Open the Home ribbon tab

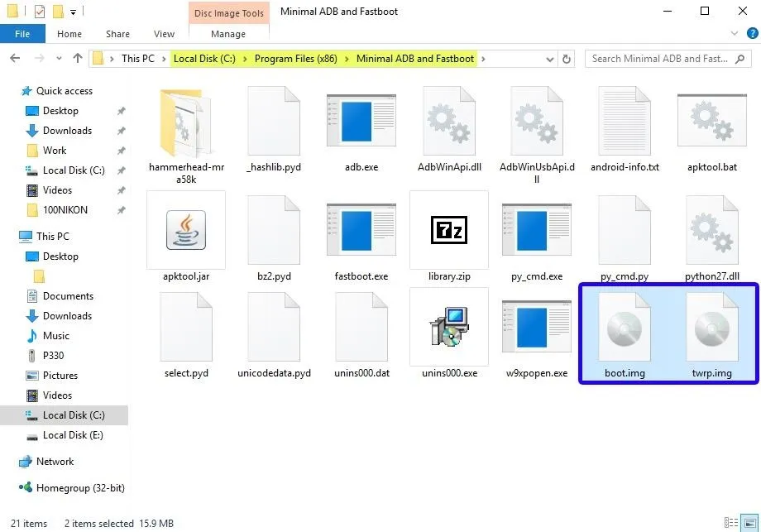pos(69,34)
